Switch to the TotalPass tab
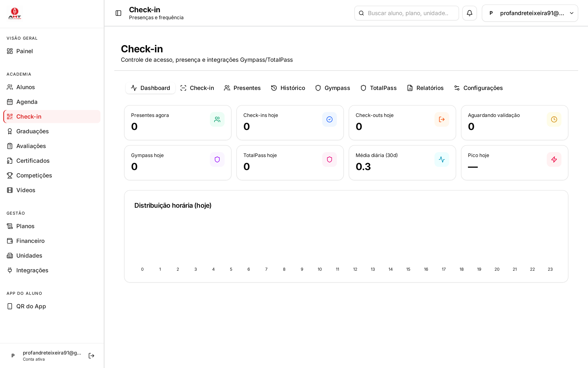Viewport: 588px width, 368px height. (x=379, y=88)
